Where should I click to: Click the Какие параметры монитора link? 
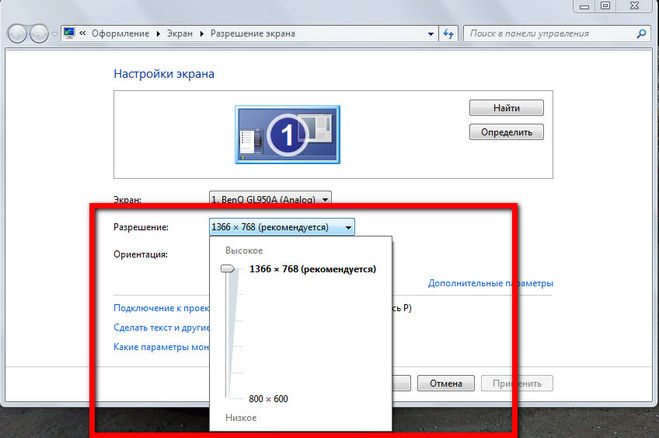(x=161, y=347)
